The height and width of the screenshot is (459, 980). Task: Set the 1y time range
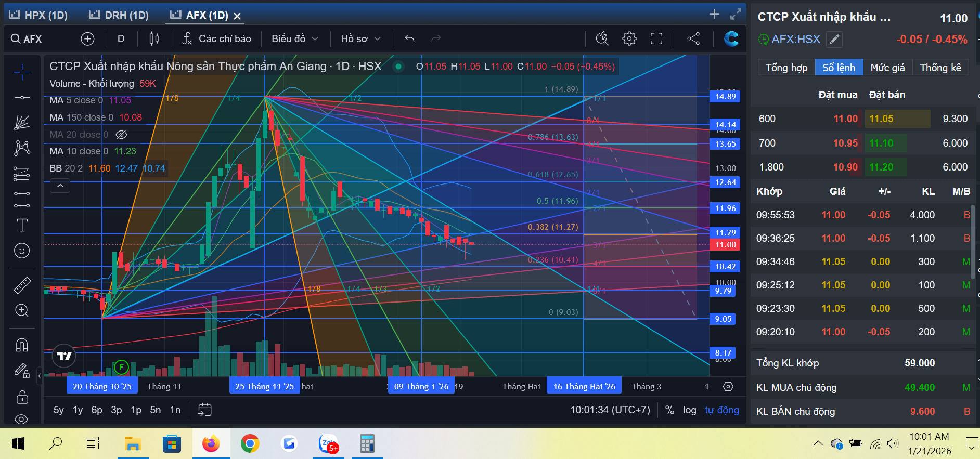click(x=78, y=410)
